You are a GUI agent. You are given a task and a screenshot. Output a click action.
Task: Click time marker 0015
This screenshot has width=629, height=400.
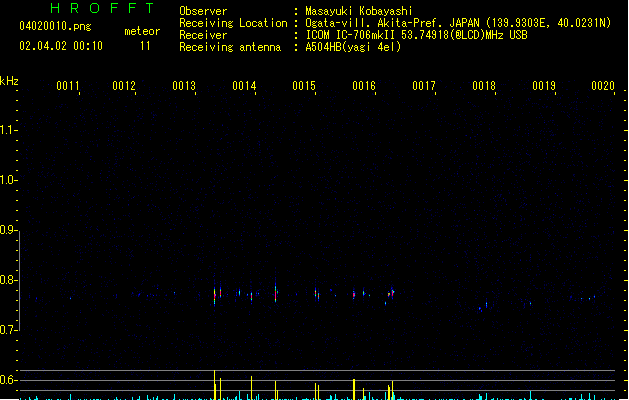pos(304,86)
